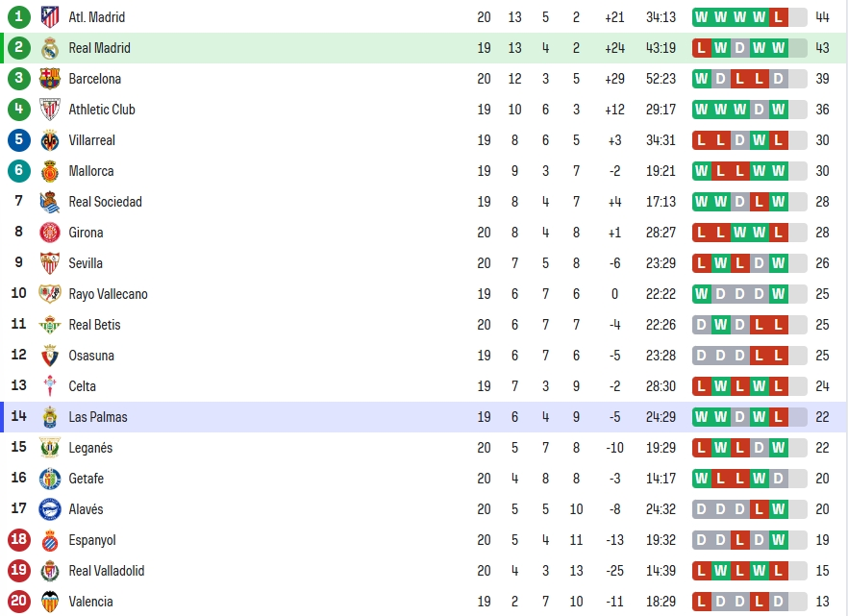The image size is (848, 616).
Task: Open the Girona team page link
Action: [86, 233]
